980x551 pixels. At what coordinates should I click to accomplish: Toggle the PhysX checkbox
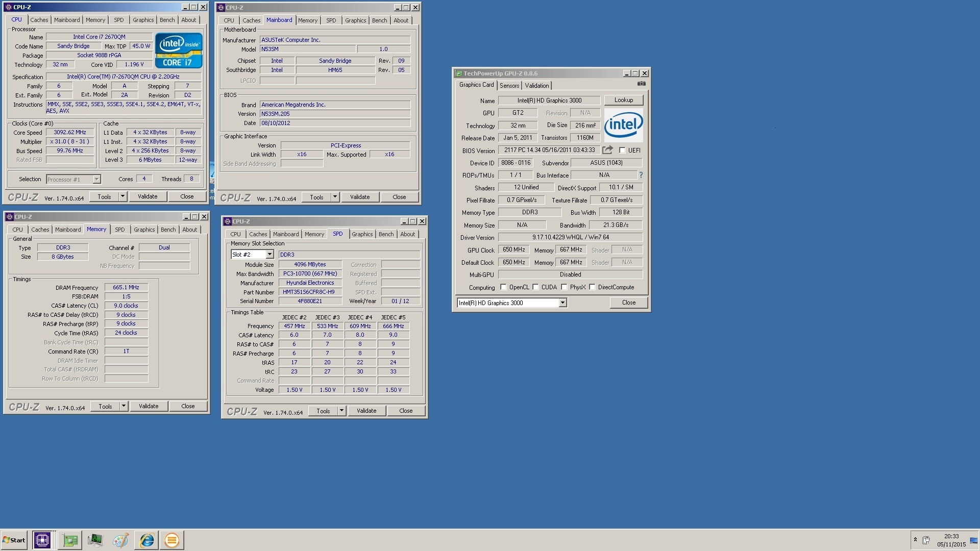564,287
